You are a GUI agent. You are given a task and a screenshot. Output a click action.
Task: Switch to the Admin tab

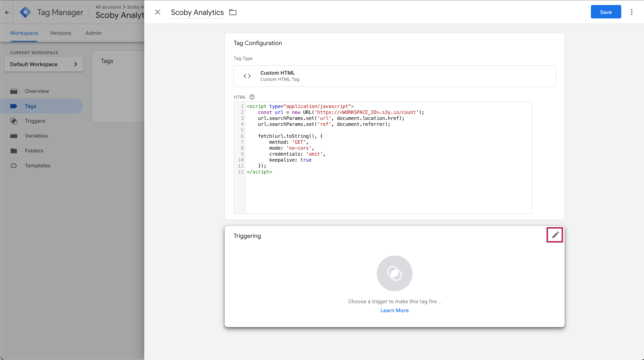[94, 33]
